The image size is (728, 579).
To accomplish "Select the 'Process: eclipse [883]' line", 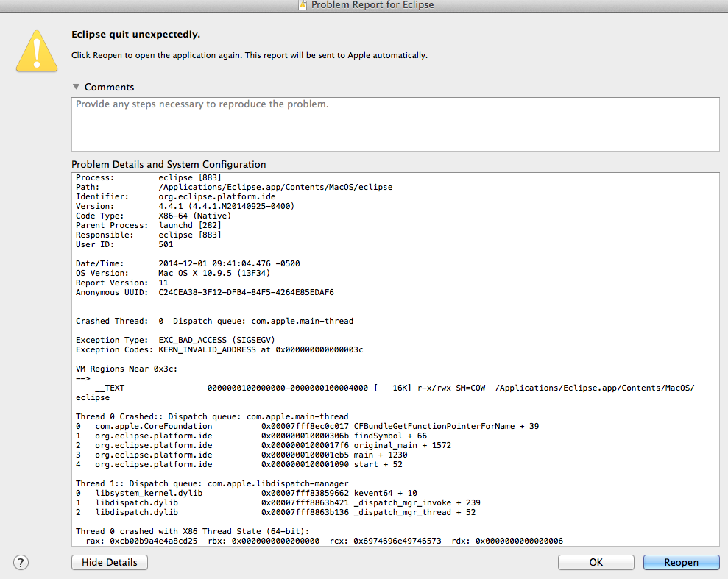I will (149, 178).
